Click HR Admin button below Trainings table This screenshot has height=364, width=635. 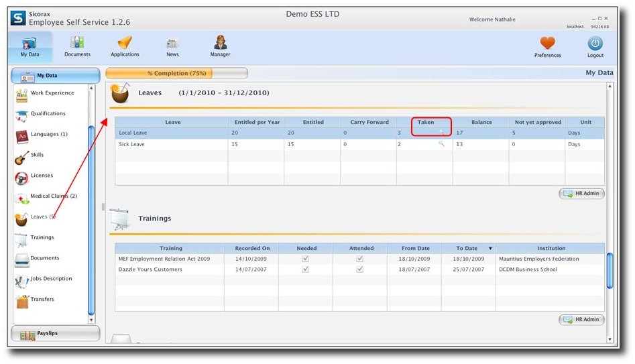click(581, 320)
